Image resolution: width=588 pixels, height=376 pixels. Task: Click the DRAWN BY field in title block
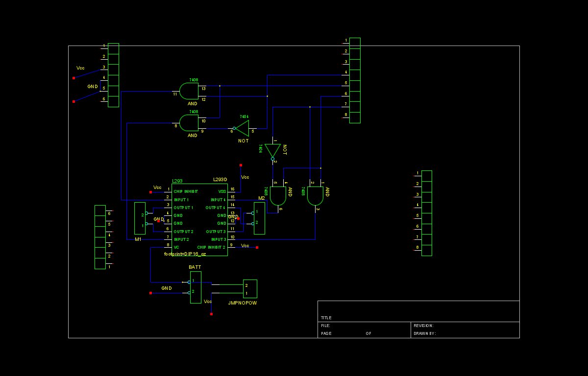pyautogui.click(x=424, y=333)
